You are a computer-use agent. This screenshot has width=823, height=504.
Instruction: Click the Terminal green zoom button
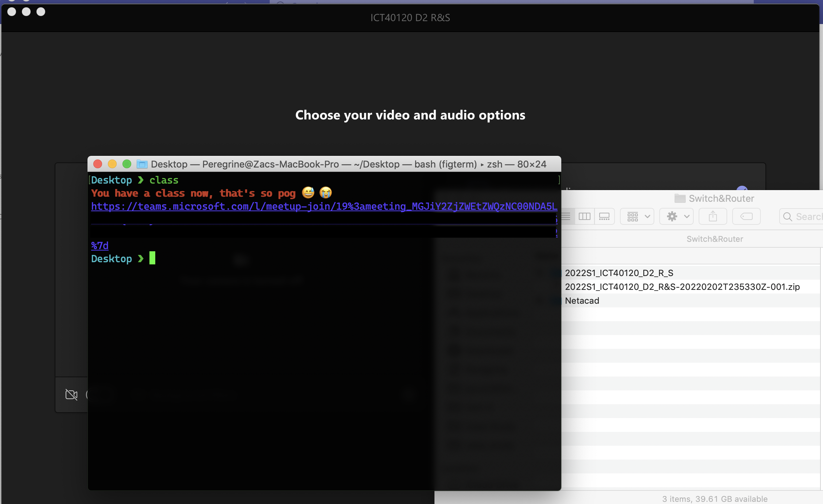tap(127, 164)
